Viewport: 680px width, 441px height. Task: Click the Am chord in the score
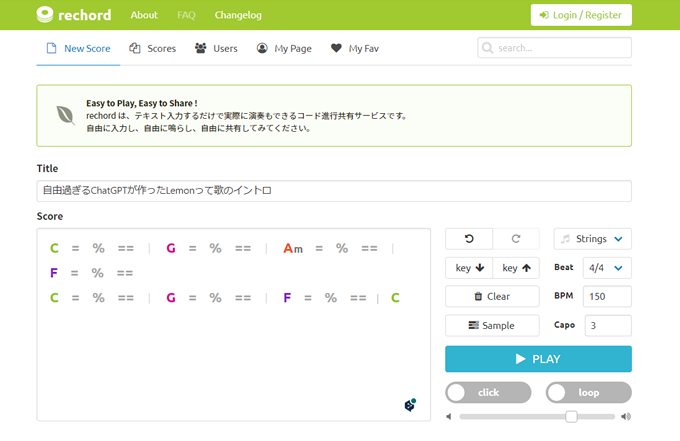pyautogui.click(x=293, y=248)
